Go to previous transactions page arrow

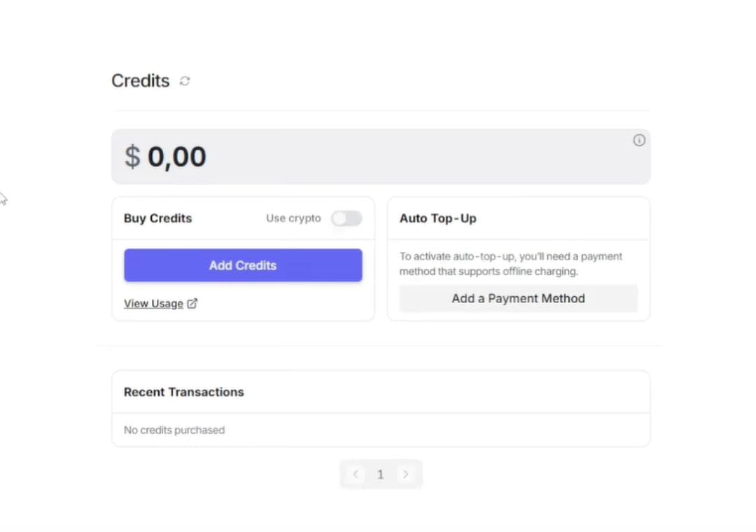(356, 474)
